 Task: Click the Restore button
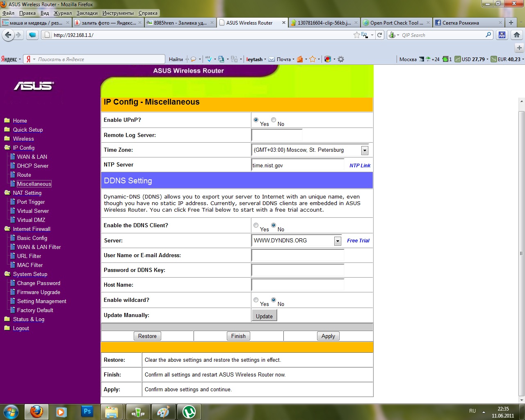coord(147,336)
